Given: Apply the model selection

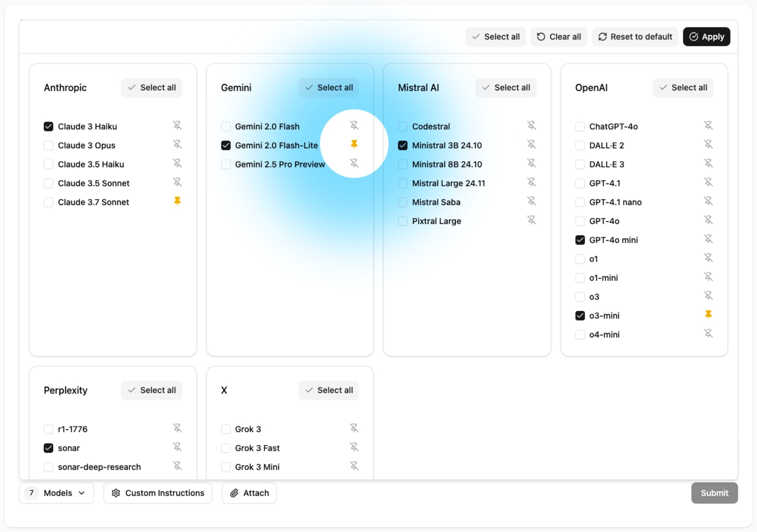Looking at the screenshot, I should click(707, 37).
